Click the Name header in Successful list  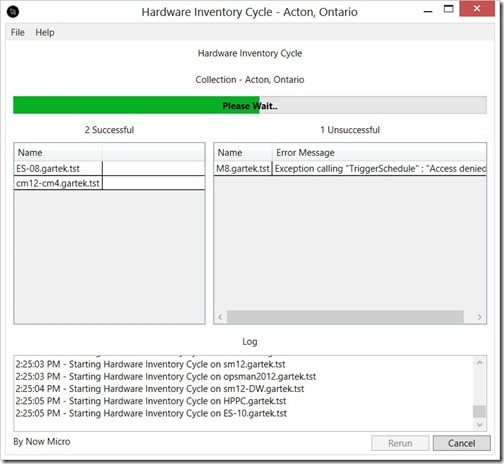(x=58, y=153)
